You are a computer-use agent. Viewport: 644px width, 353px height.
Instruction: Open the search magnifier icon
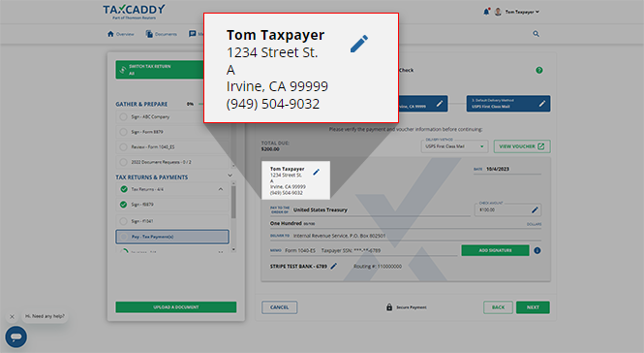click(536, 34)
